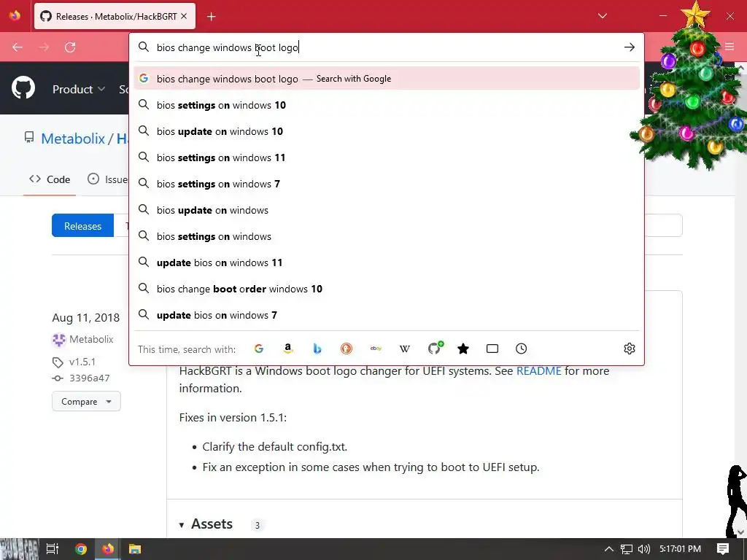The height and width of the screenshot is (560, 747).
Task: Switch to the Code tab
Action: point(50,179)
